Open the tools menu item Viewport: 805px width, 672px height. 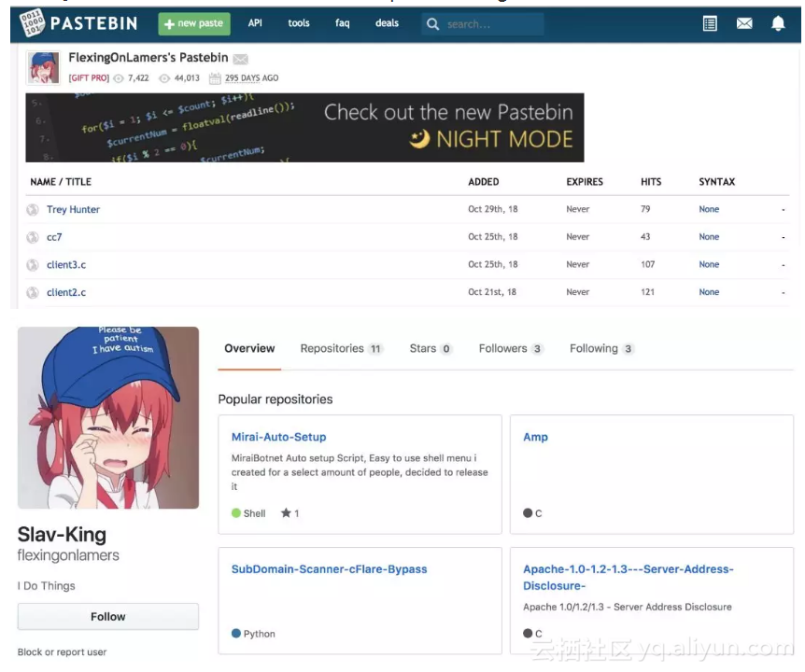pos(298,23)
